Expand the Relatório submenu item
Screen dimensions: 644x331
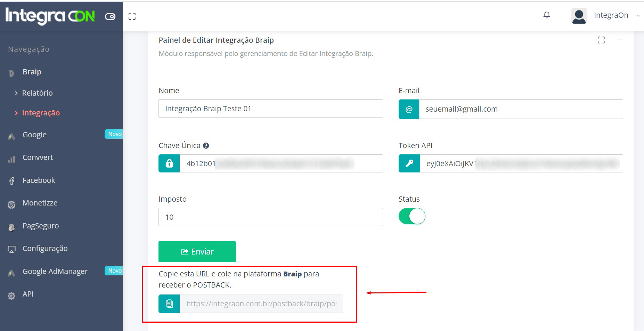pos(37,93)
